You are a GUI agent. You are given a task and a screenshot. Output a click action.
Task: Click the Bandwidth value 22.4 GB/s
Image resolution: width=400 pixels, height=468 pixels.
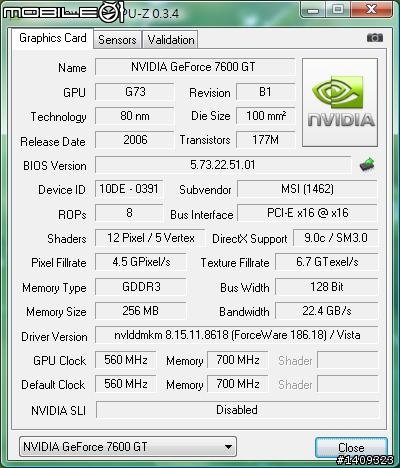(x=327, y=311)
